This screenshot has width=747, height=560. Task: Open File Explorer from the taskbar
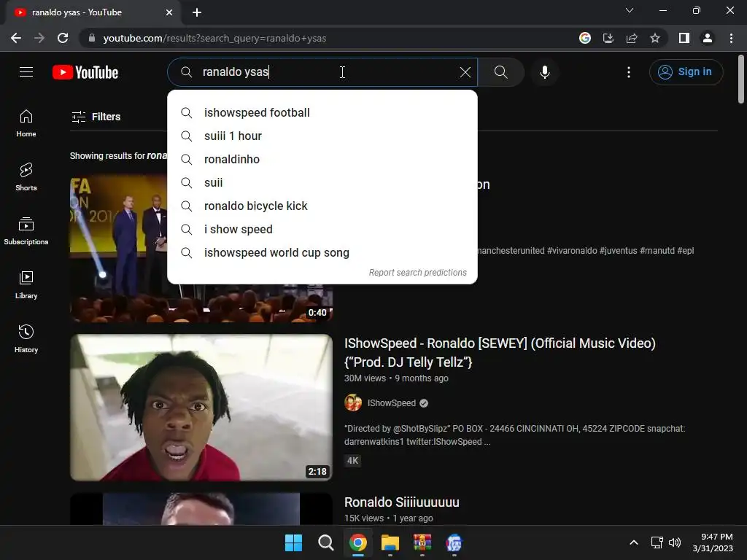coord(390,542)
